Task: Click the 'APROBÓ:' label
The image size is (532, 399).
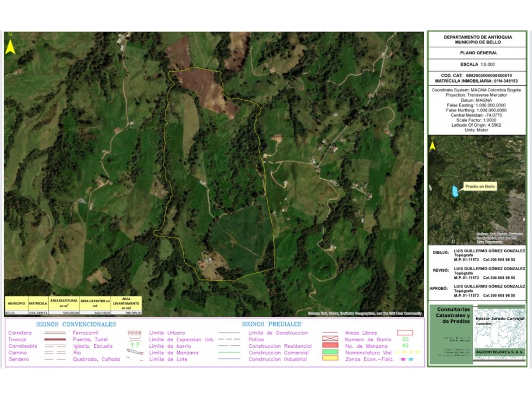Action: pos(440,289)
